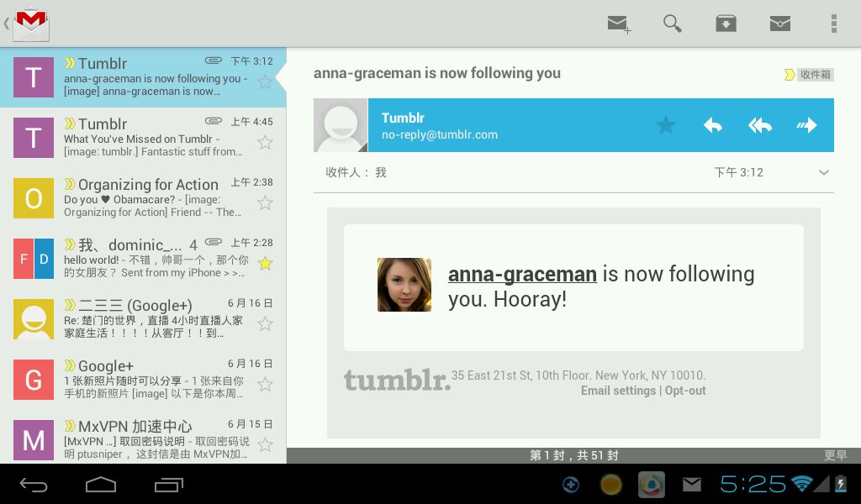Open the battery charging indicator
This screenshot has height=504, width=861.
click(x=840, y=483)
